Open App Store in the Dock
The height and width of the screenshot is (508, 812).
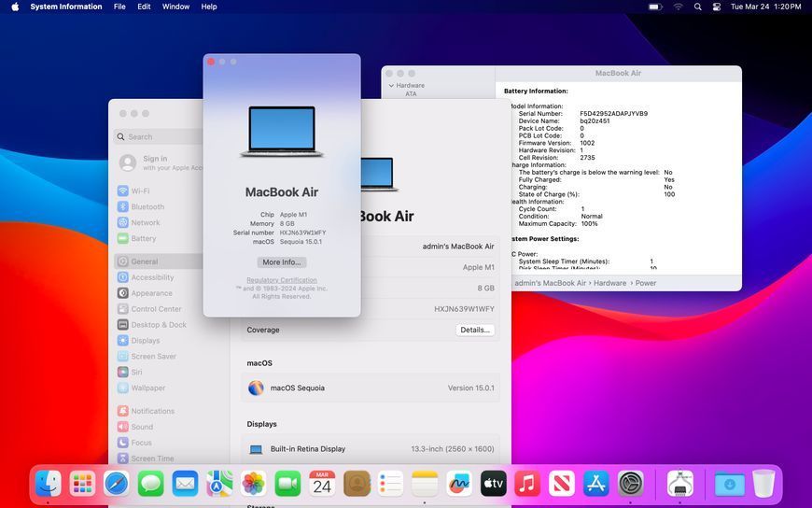596,483
